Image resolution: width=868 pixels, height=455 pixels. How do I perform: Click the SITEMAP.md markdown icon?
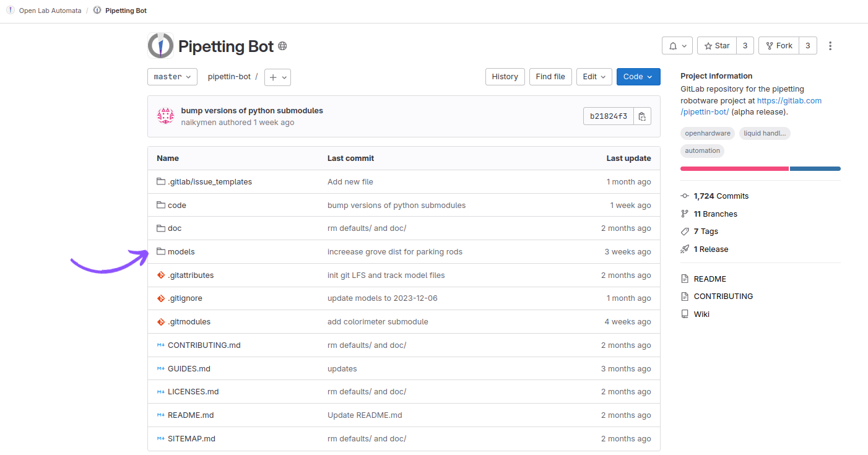[161, 438]
